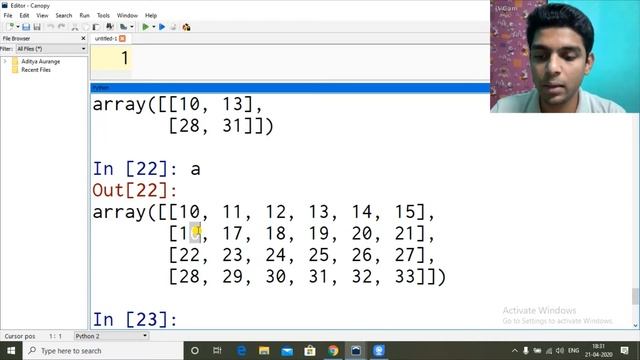The image size is (640, 360).
Task: Click the blue Run selection arrow icon
Action: tap(162, 27)
